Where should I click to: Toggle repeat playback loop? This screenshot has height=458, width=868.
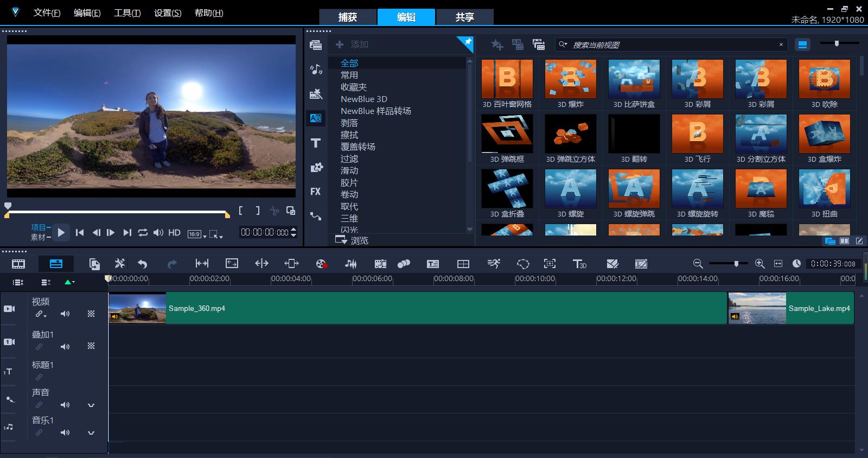point(143,233)
